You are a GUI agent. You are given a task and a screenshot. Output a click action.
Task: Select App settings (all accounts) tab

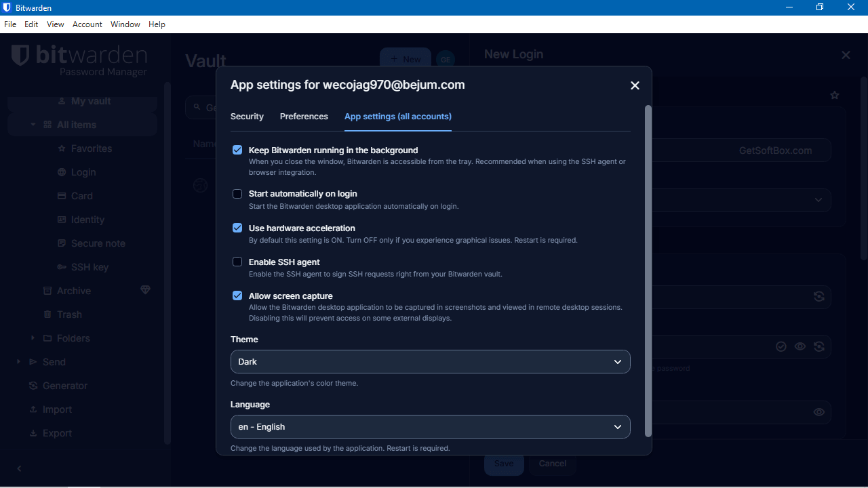point(398,117)
